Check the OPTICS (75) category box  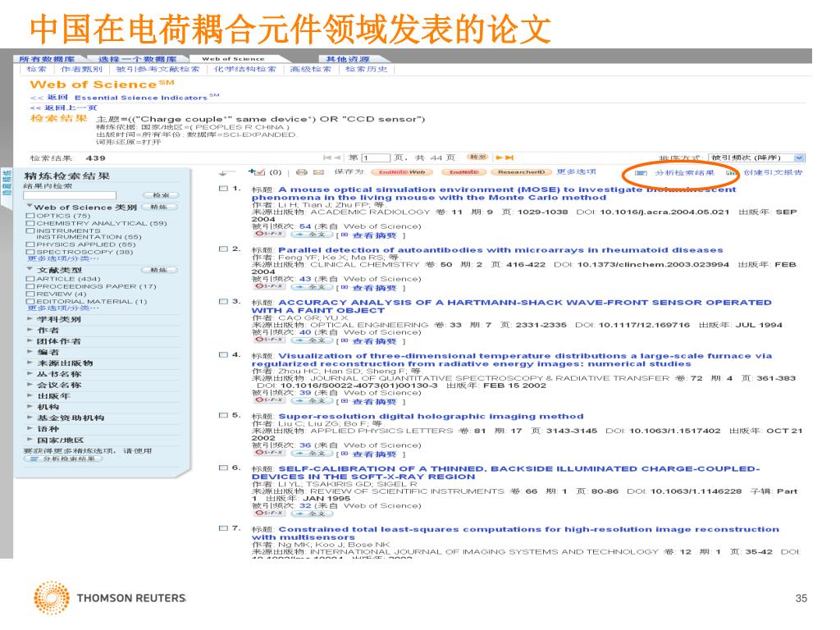click(x=30, y=216)
